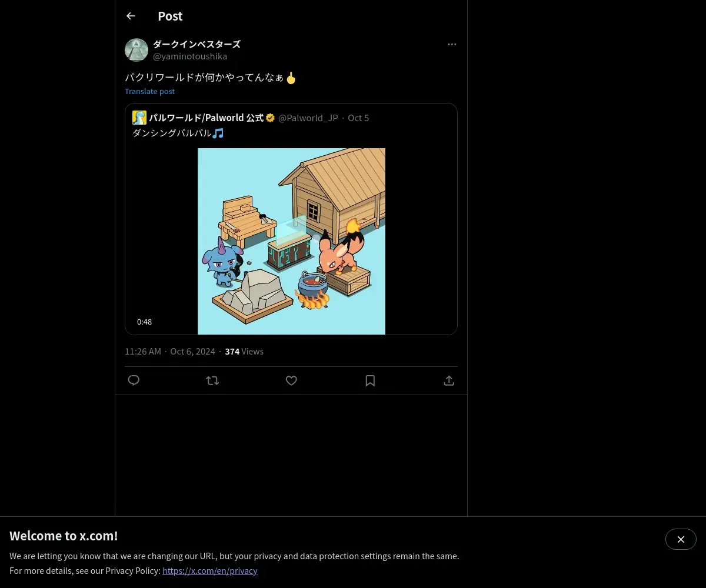Screen dimensions: 706x588
Task: Click Translate post link
Action: coord(149,91)
